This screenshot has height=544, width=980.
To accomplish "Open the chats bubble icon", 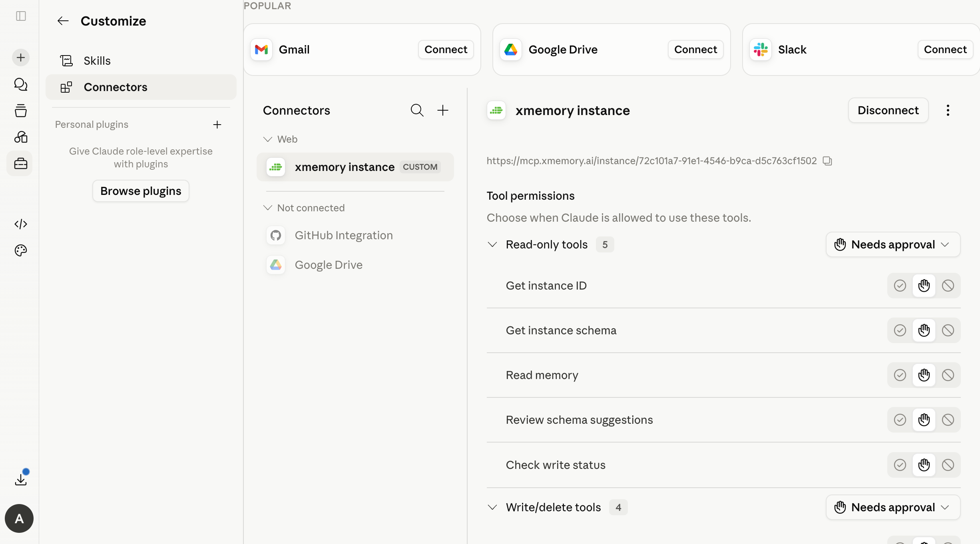I will [x=21, y=84].
